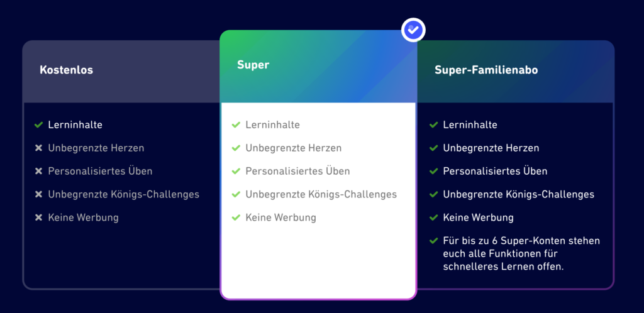Image resolution: width=644 pixels, height=313 pixels.
Task: Click the check icon beside 6 Super-Konten feature
Action: click(x=433, y=240)
